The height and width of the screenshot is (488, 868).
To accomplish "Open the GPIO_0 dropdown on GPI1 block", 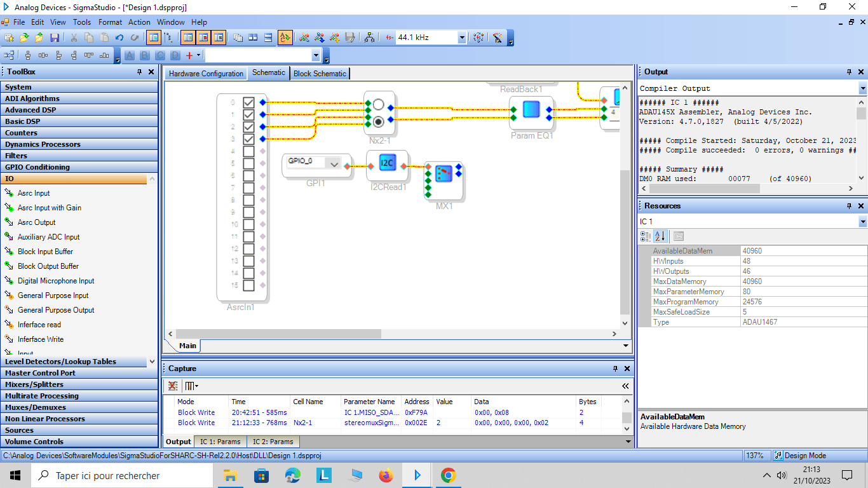I will [x=334, y=165].
